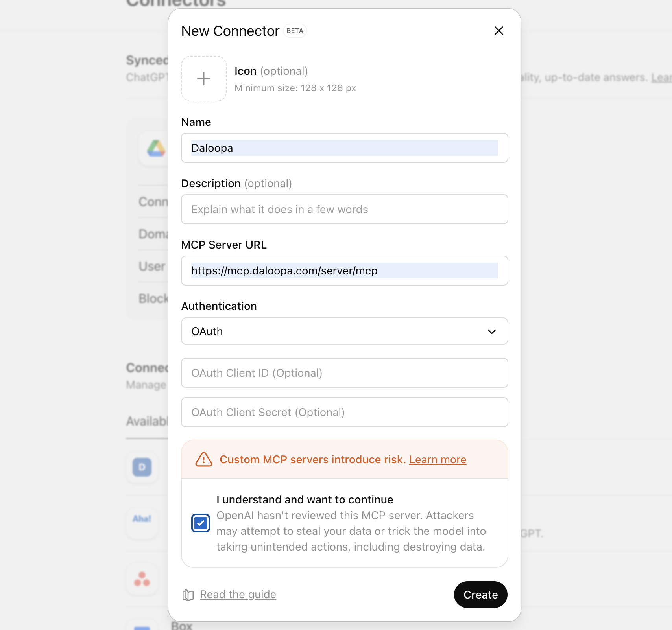Click the Name field containing Daloopa
The width and height of the screenshot is (672, 630).
coord(345,148)
